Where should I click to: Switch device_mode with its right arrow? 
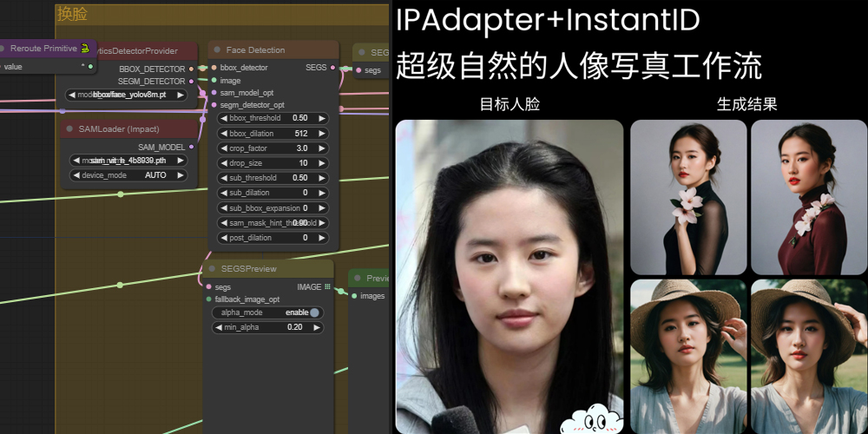tap(180, 175)
